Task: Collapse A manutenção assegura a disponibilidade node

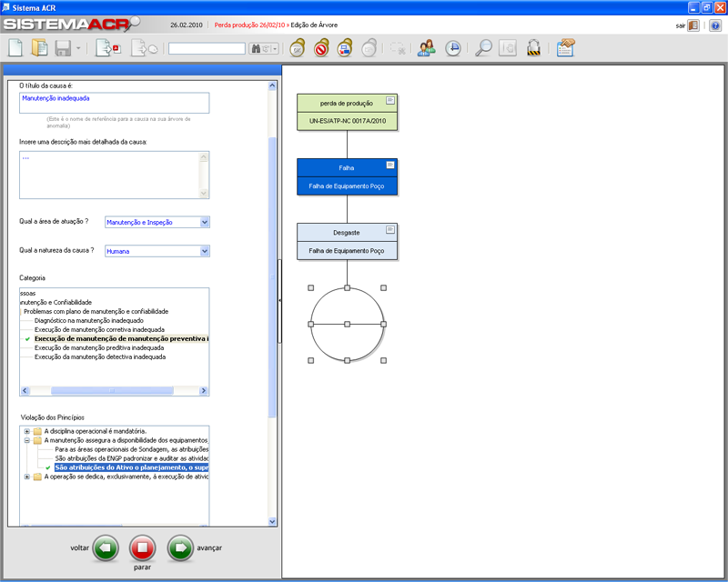Action: click(27, 440)
